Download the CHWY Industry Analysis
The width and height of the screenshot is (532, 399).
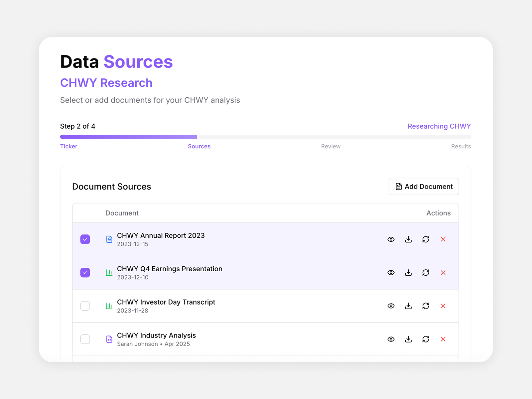408,339
